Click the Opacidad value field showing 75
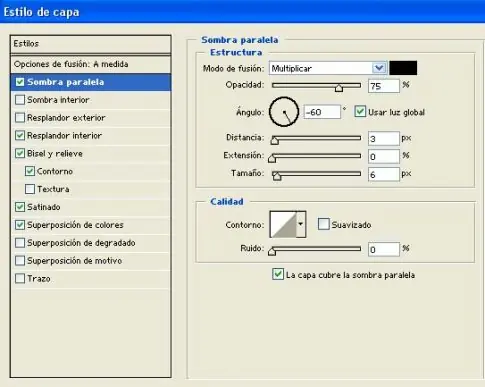 (384, 86)
